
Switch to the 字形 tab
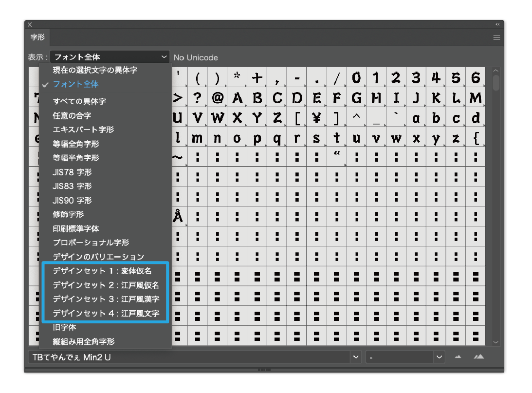[x=37, y=37]
